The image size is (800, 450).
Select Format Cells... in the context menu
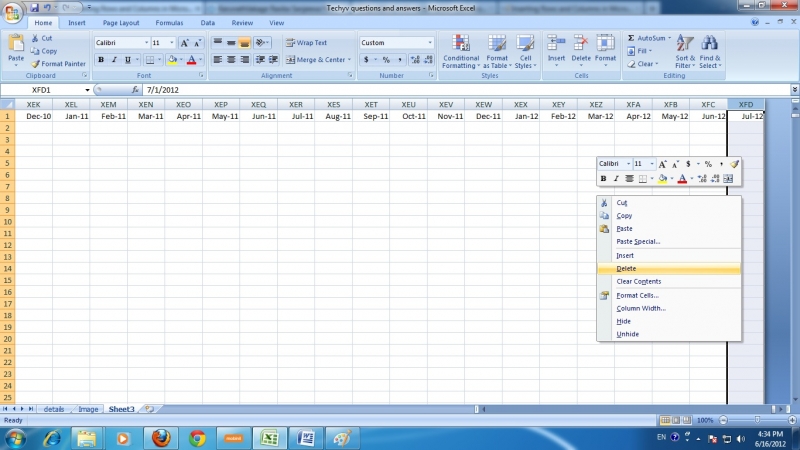637,295
